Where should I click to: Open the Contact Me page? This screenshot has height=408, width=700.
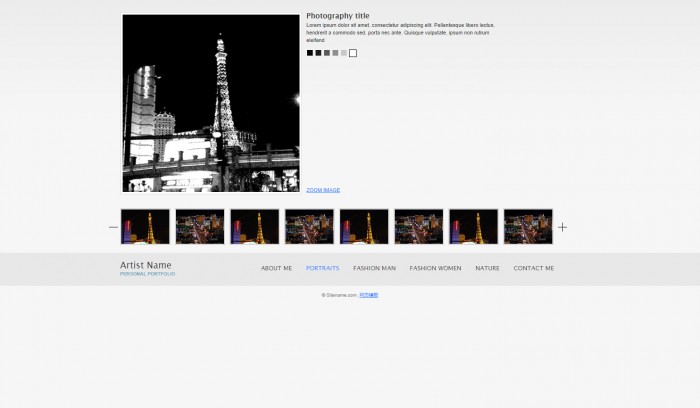(x=533, y=268)
